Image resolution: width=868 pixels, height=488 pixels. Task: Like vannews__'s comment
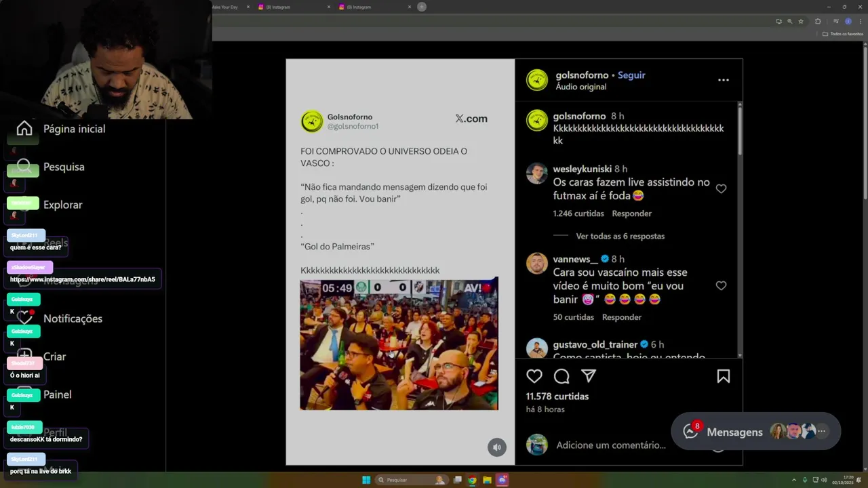721,286
